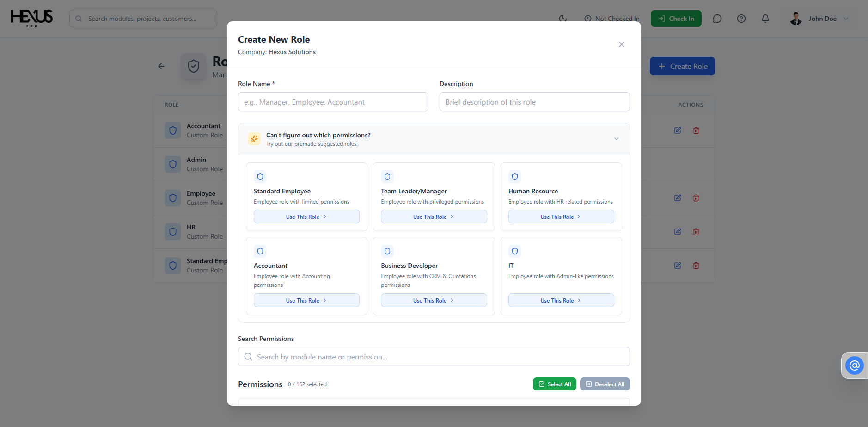The image size is (868, 427).
Task: Click shield icon of Accountant table row
Action: click(x=173, y=130)
